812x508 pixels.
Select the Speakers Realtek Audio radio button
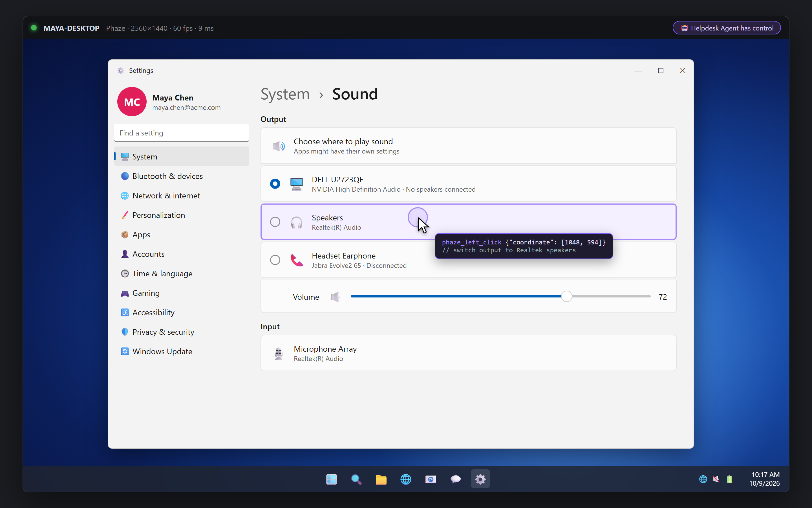point(275,222)
